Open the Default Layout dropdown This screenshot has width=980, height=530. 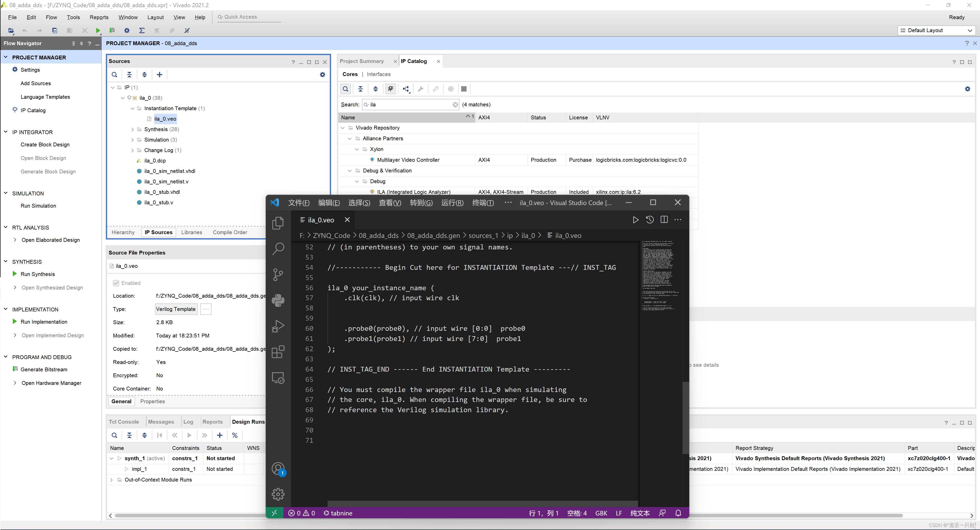[936, 30]
